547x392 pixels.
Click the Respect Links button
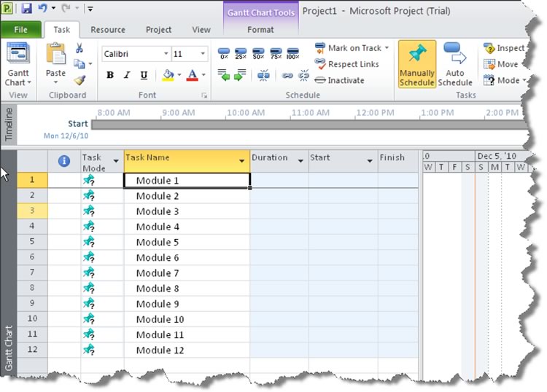click(347, 64)
